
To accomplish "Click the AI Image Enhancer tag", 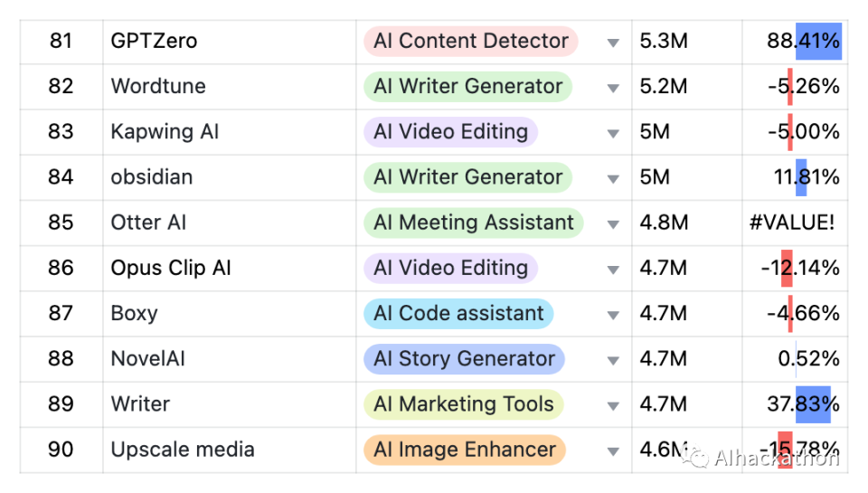I will pyautogui.click(x=465, y=450).
